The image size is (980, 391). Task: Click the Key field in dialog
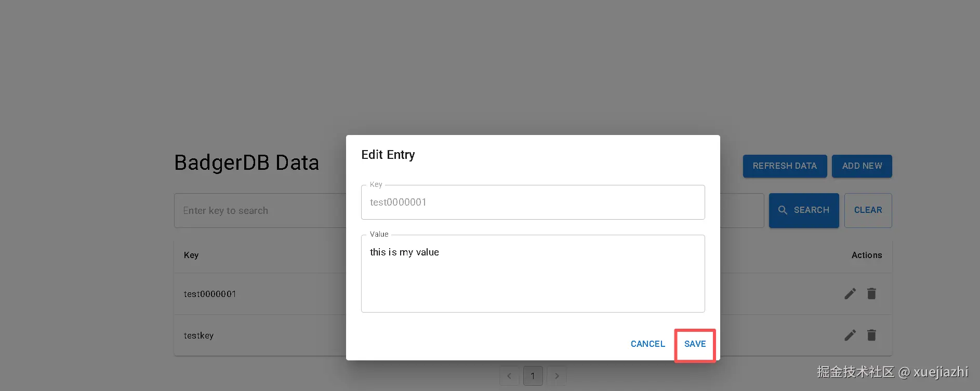pos(533,203)
